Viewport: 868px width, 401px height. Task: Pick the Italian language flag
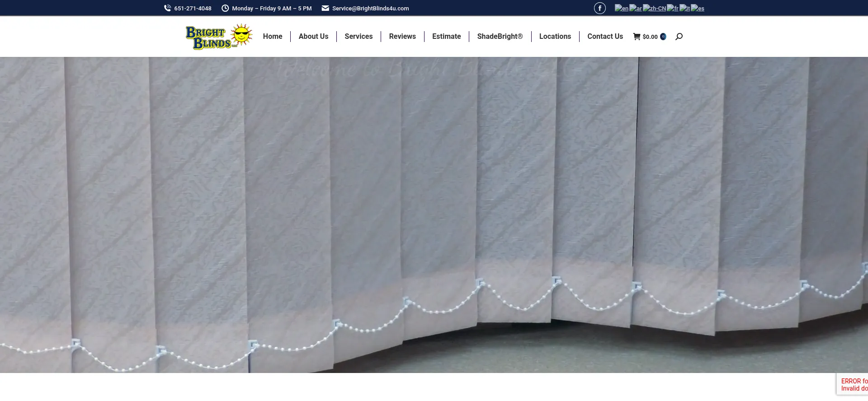(684, 8)
